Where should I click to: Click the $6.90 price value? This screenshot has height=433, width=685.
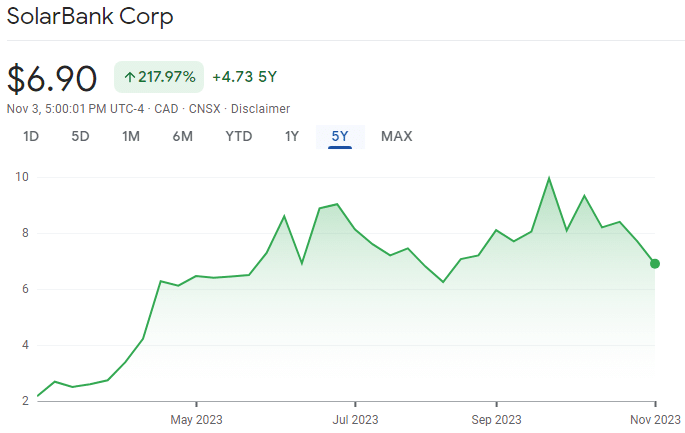coord(52,79)
